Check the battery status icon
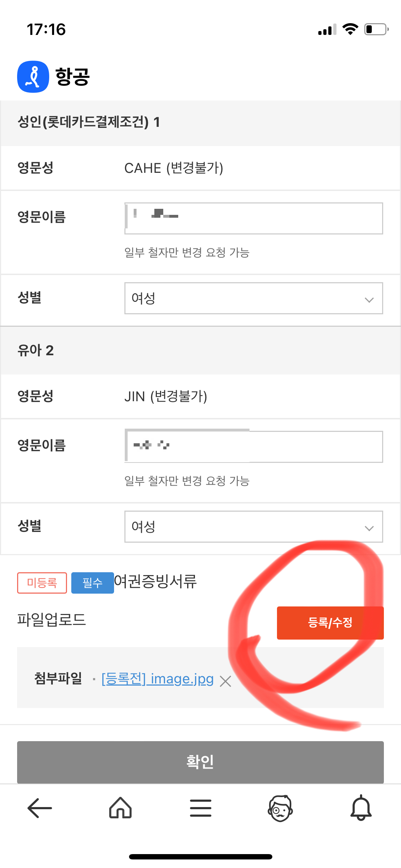Viewport: 401px width, 868px height. click(x=376, y=29)
